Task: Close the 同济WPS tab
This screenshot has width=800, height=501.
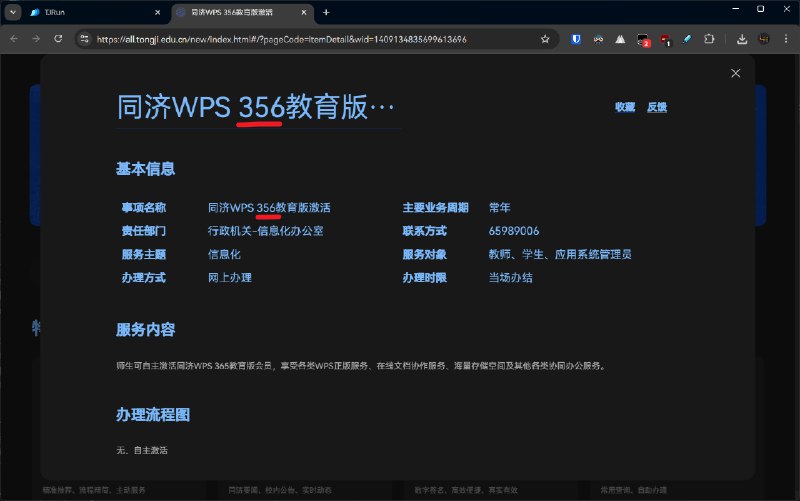Action: click(304, 12)
